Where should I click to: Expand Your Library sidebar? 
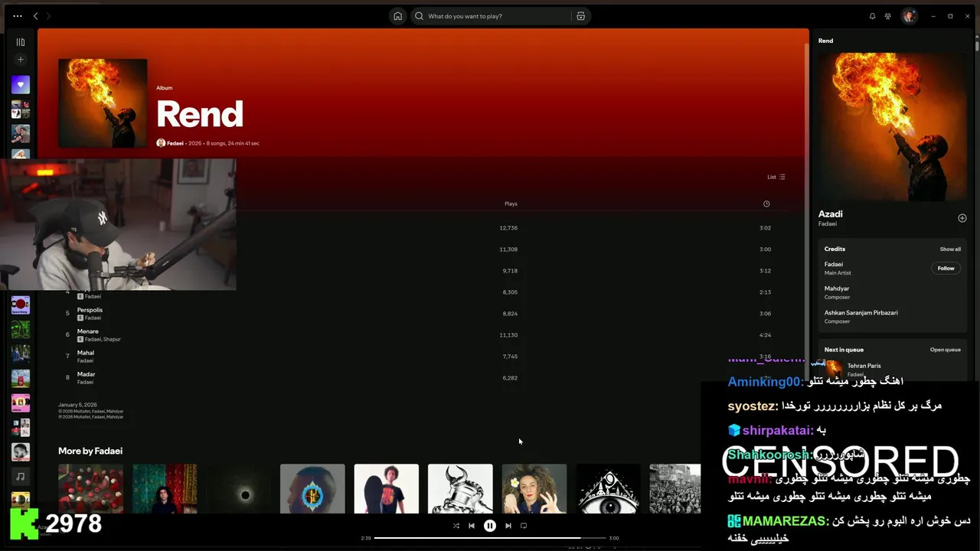click(x=21, y=42)
